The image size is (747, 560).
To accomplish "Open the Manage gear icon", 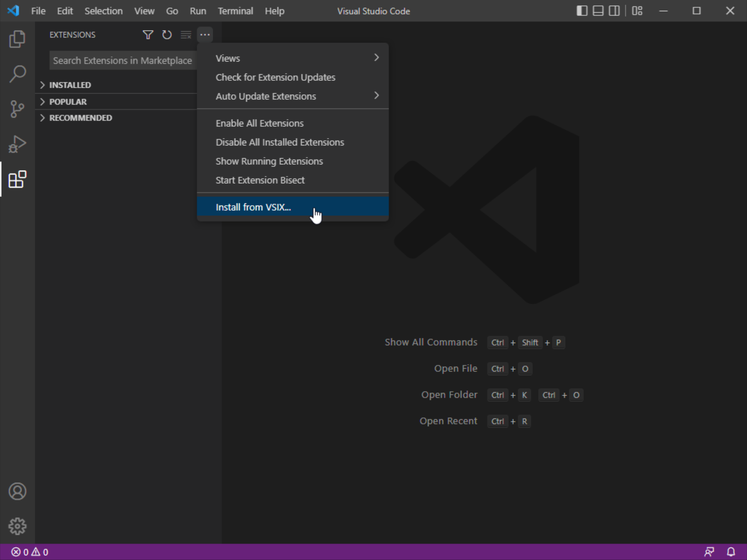I will point(17,526).
